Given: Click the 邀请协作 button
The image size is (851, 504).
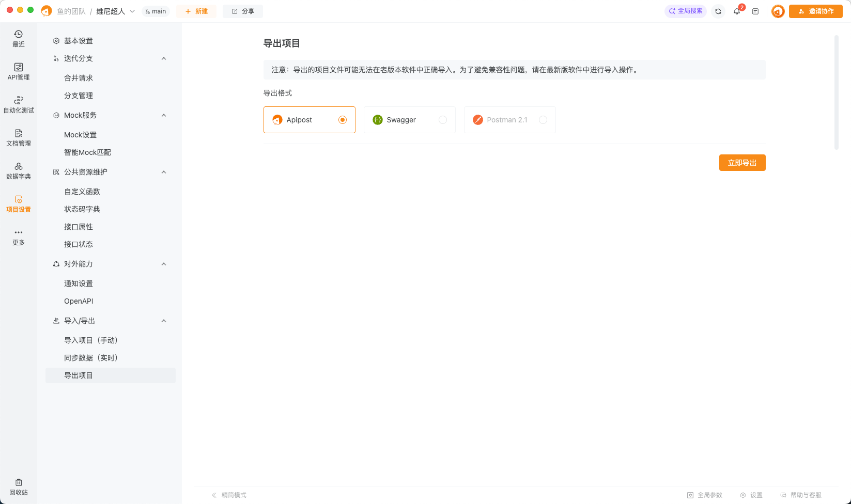Looking at the screenshot, I should [x=816, y=11].
